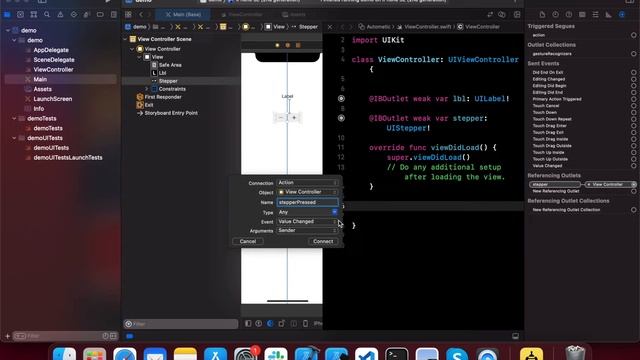
Task: Open the Test navigator diamond icon
Action: 73,15
